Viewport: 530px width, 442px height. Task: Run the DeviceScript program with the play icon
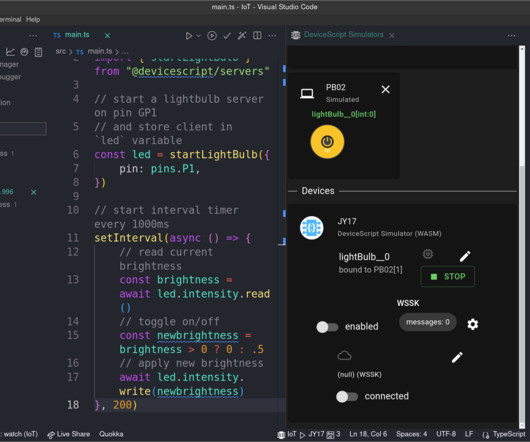click(x=189, y=35)
